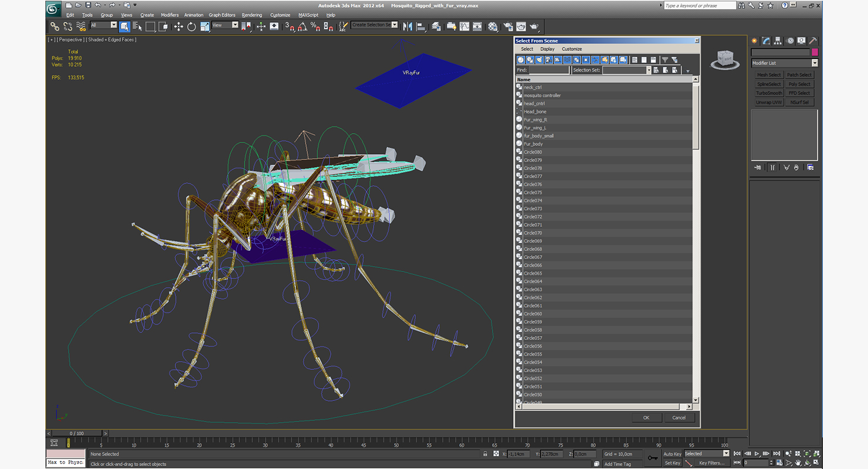The width and height of the screenshot is (868, 469).
Task: Click the Align tool icon
Action: (421, 26)
